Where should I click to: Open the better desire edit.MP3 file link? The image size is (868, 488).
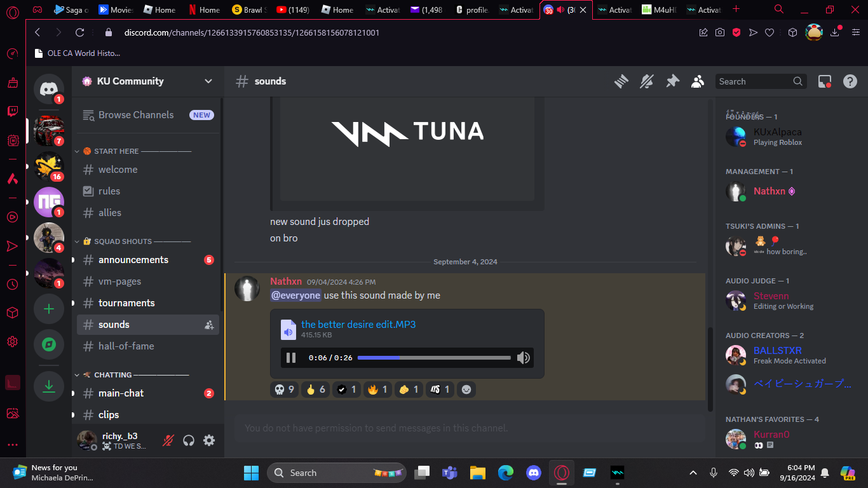point(358,324)
